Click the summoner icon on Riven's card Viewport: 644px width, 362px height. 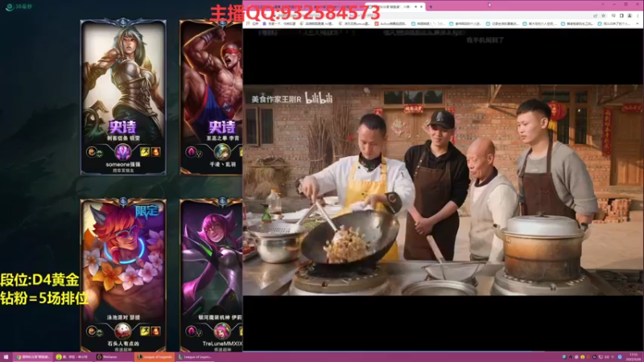[123, 152]
